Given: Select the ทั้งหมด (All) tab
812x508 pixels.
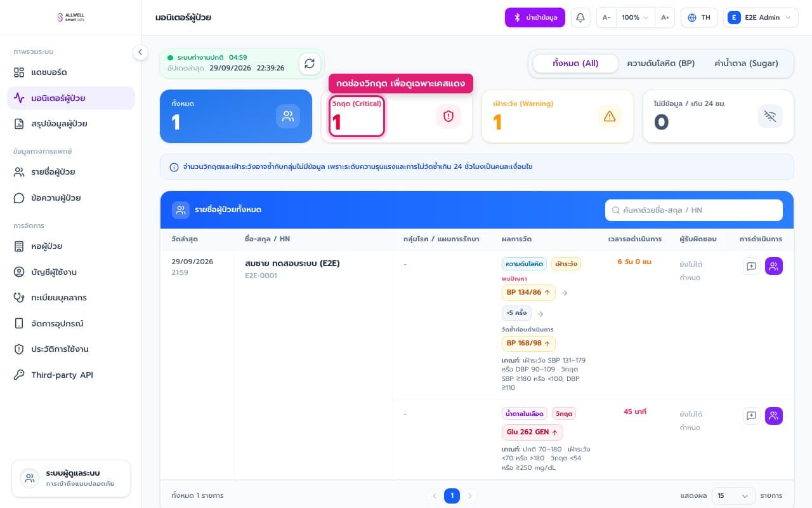Looking at the screenshot, I should click(575, 63).
